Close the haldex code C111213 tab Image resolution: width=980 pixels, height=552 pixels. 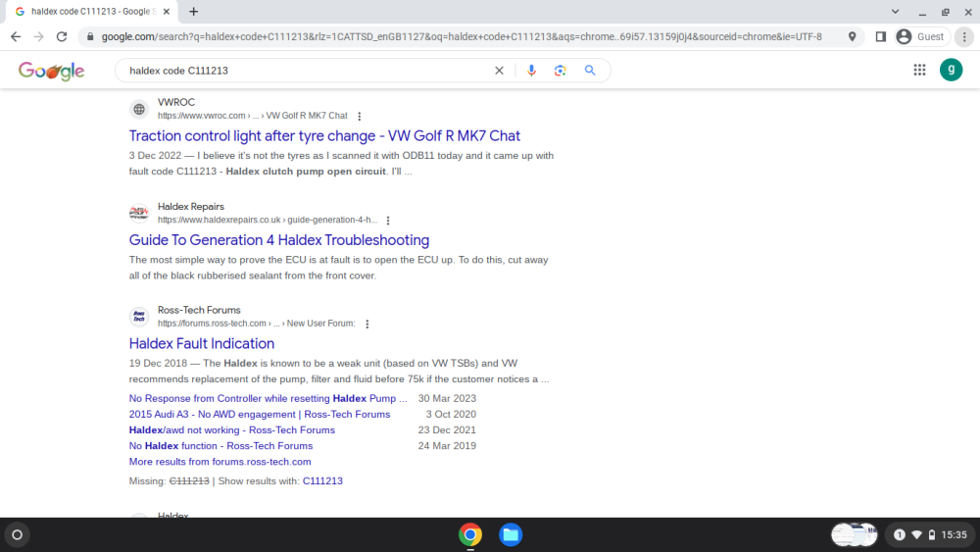[167, 11]
